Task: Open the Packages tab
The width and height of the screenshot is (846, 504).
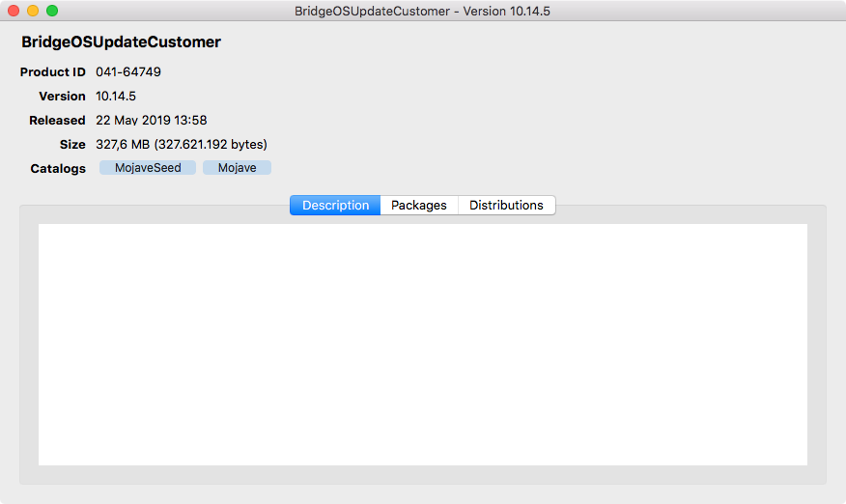Action: point(419,205)
